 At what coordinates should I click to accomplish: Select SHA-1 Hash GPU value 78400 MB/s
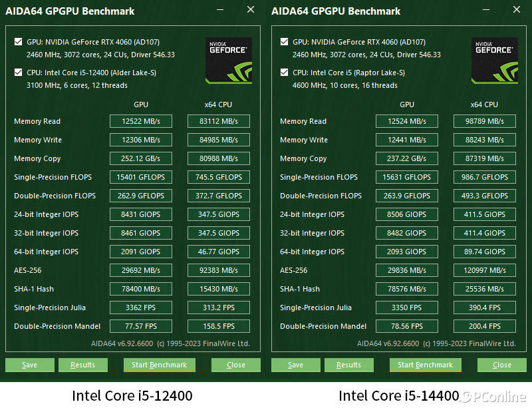141,289
